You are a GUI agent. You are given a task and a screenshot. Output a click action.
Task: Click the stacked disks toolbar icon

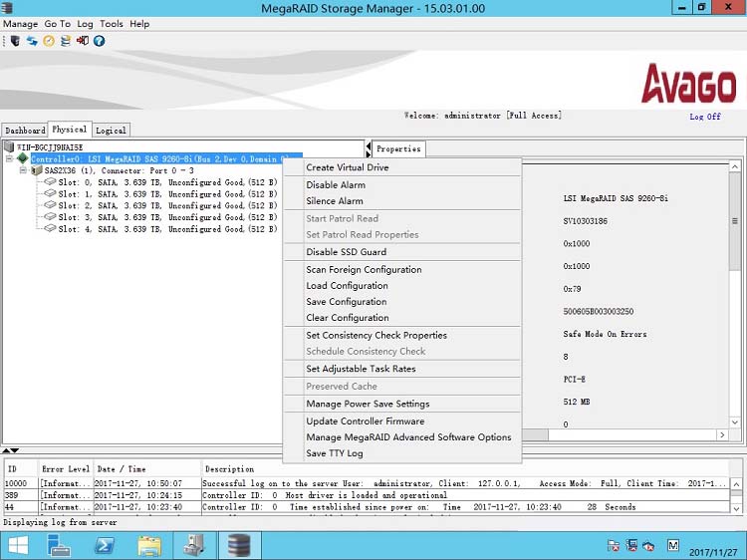(x=66, y=41)
